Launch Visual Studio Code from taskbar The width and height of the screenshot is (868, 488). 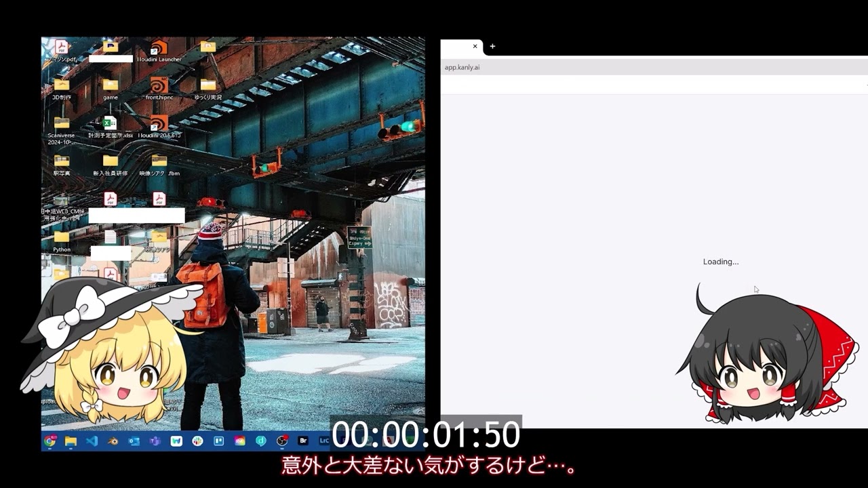pos(92,441)
